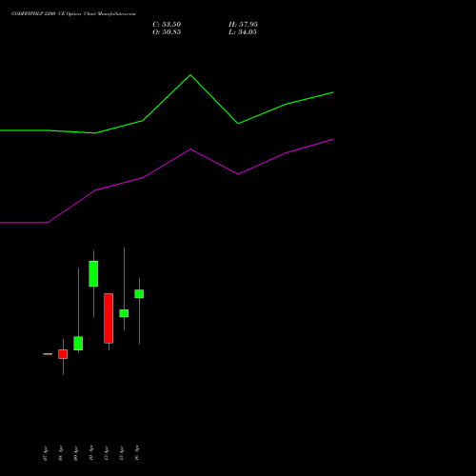476x476 pixels.
Task: Select the close value 'C: 53.50'
Action: pos(167,25)
